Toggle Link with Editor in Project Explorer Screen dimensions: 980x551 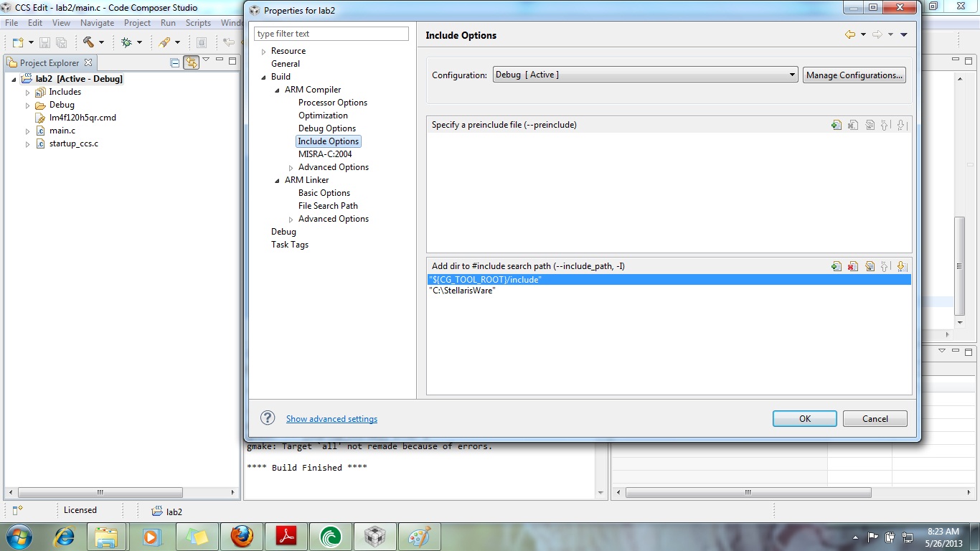[x=191, y=63]
